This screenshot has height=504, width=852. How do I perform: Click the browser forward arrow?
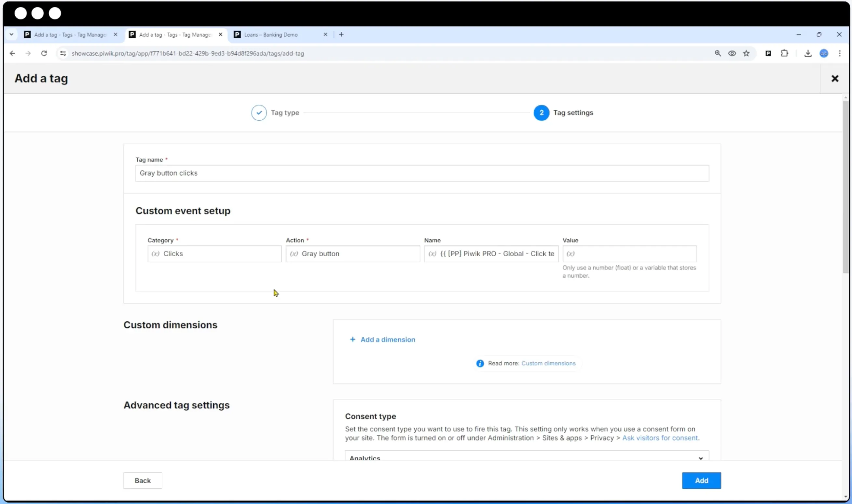click(x=28, y=53)
